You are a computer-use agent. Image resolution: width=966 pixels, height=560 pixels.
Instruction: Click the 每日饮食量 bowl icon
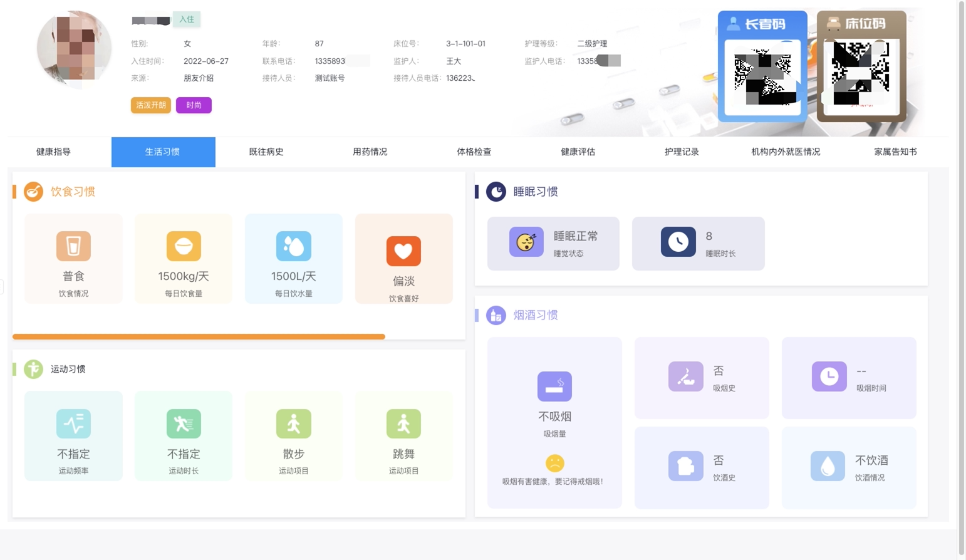[184, 246]
